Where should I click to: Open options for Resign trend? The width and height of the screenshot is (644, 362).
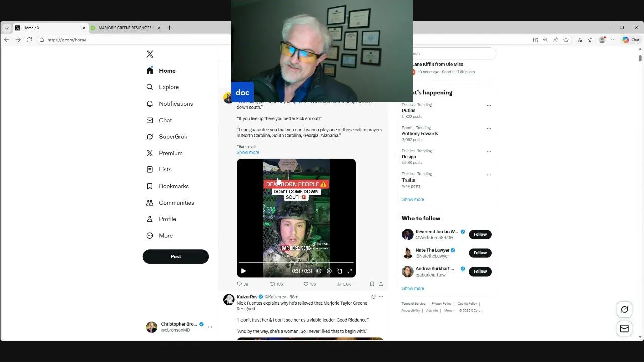pyautogui.click(x=489, y=152)
